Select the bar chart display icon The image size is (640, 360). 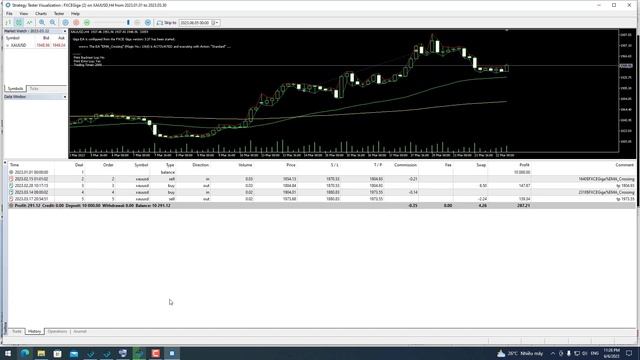[x=8, y=22]
